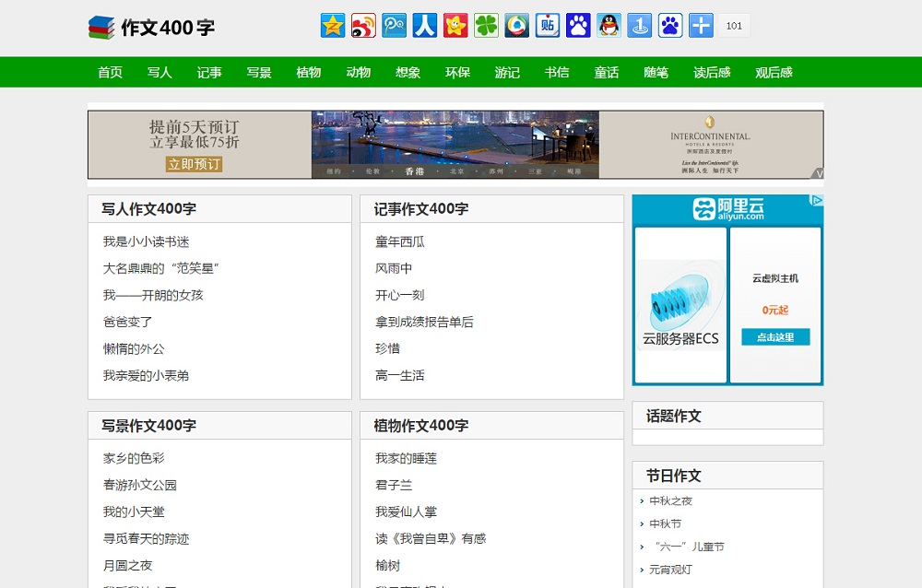
Task: Select 观后感 in the navigation
Action: tap(774, 72)
